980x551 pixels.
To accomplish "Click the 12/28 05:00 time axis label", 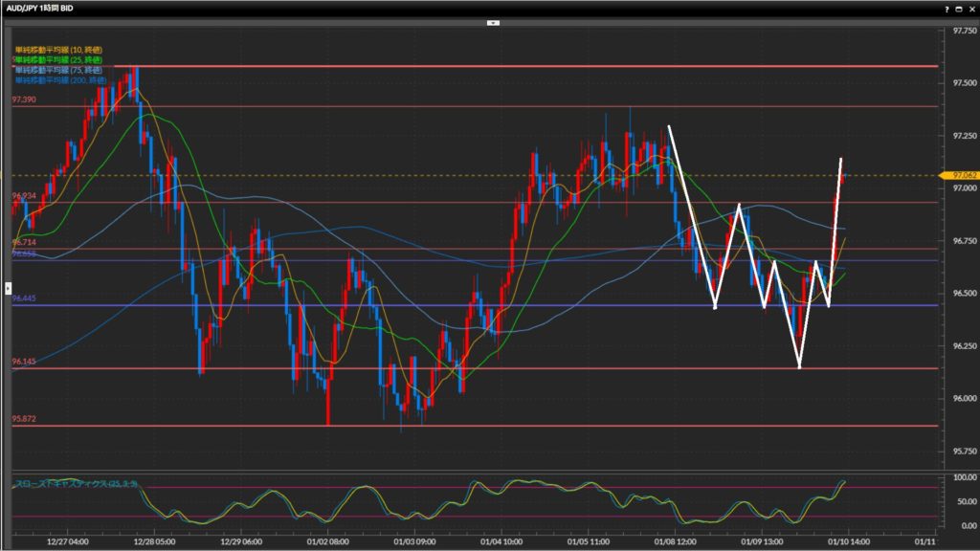I will [153, 541].
